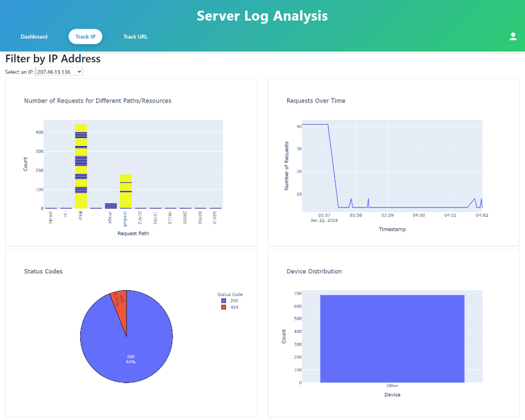Click the tall yellow filter bar

(81, 166)
